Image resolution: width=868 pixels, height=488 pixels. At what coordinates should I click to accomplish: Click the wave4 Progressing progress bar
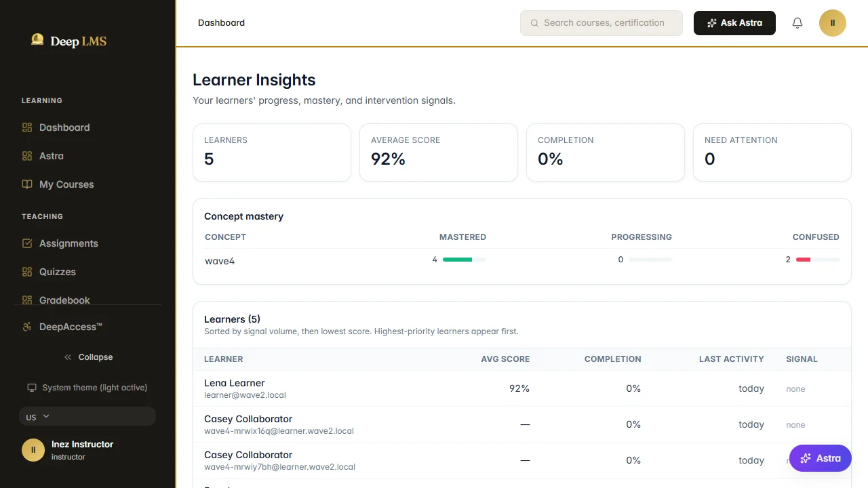(x=650, y=260)
